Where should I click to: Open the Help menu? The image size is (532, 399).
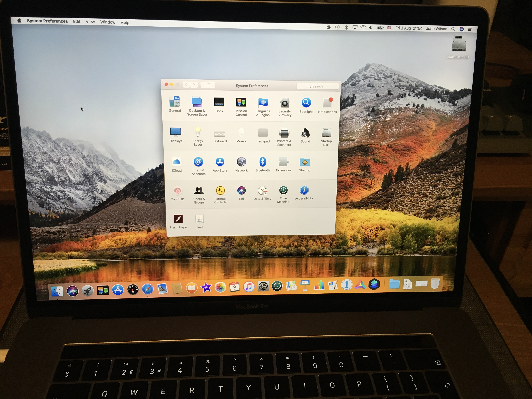tap(125, 22)
